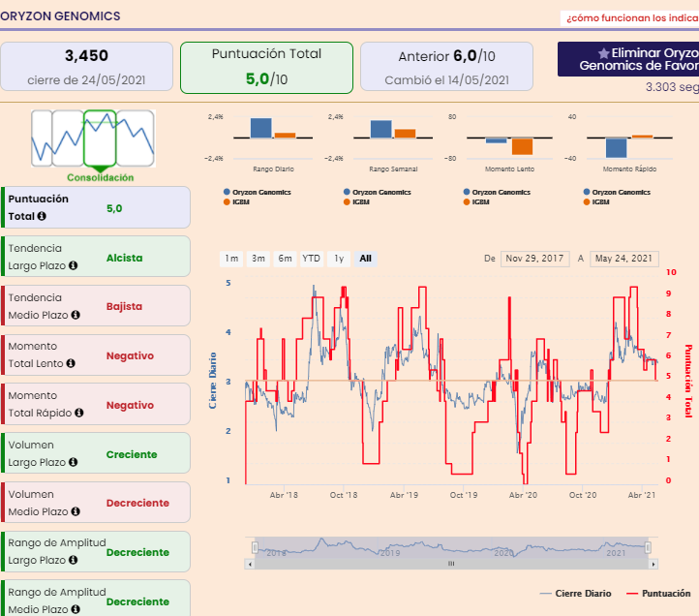The height and width of the screenshot is (616, 699).
Task: Click the Cierre Diario axis title
Action: [x=213, y=381]
